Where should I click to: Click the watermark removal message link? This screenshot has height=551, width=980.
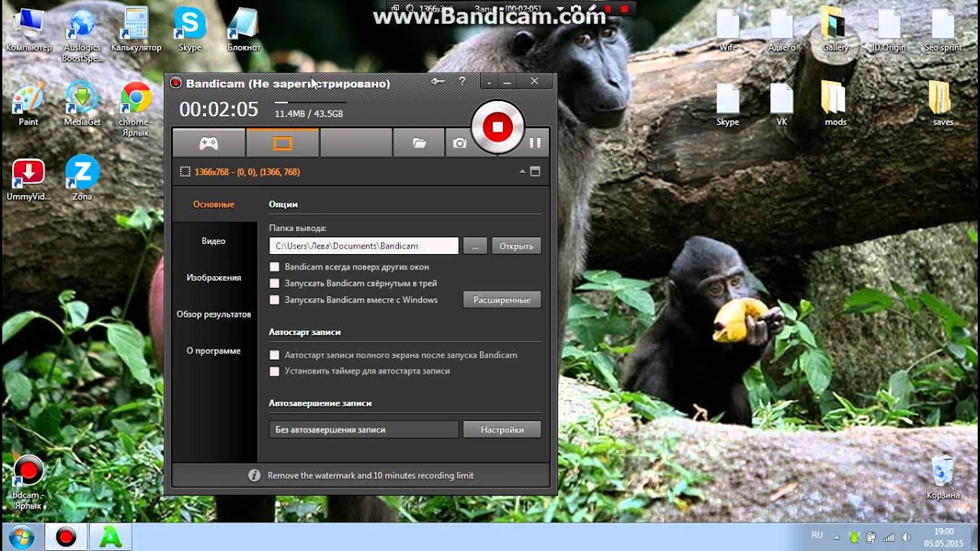point(371,475)
